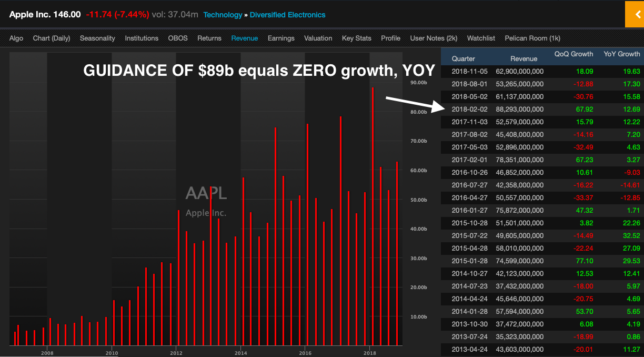Select YoY growth value 19.63
644x357 pixels.
[x=631, y=71]
